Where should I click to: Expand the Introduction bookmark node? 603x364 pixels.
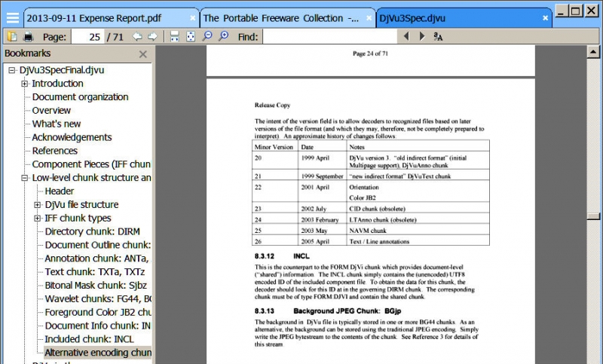pyautogui.click(x=25, y=84)
